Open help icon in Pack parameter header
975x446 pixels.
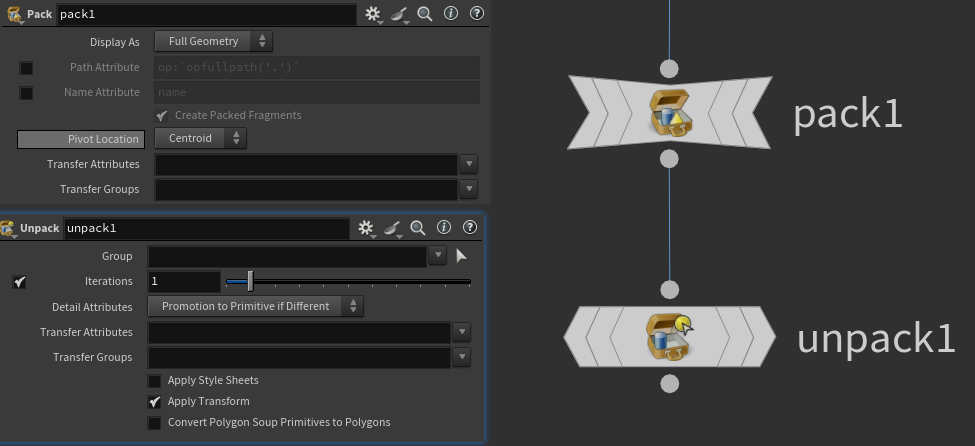(x=476, y=14)
